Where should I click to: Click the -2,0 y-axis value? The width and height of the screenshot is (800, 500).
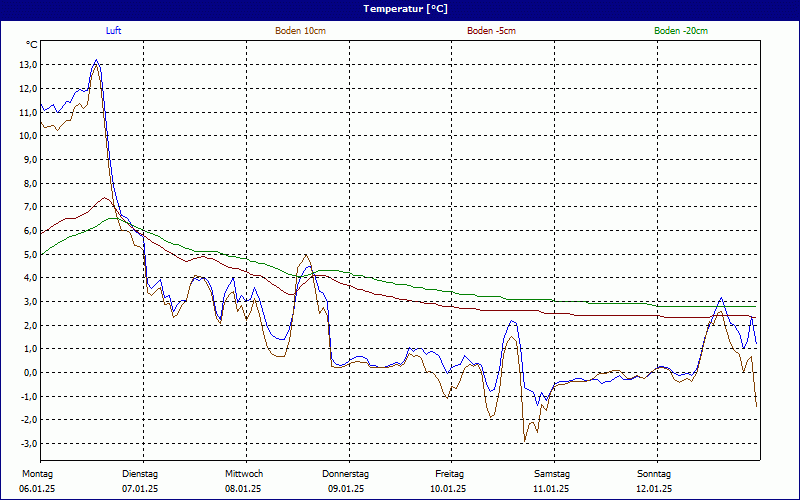29,420
